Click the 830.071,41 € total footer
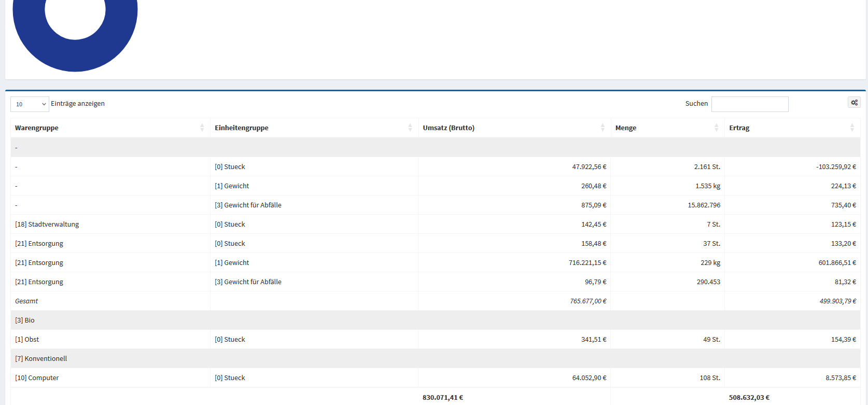 tap(442, 398)
